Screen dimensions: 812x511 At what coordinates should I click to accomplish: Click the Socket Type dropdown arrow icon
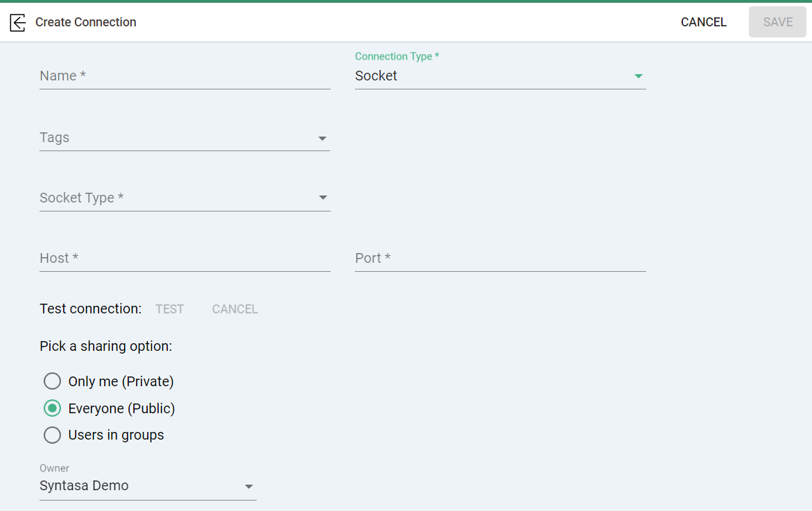(322, 198)
